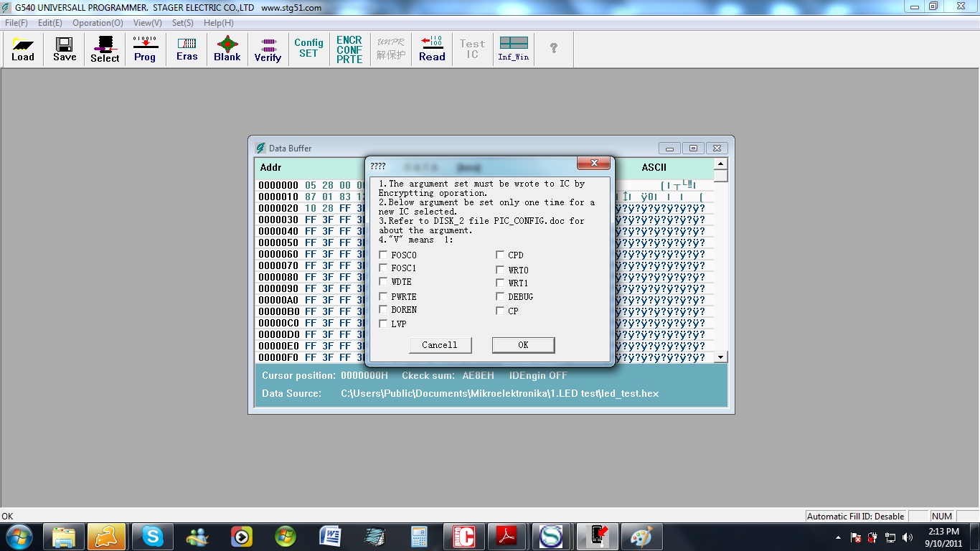The image size is (980, 551).
Task: Click the Action Center flag tray icon
Action: [855, 537]
